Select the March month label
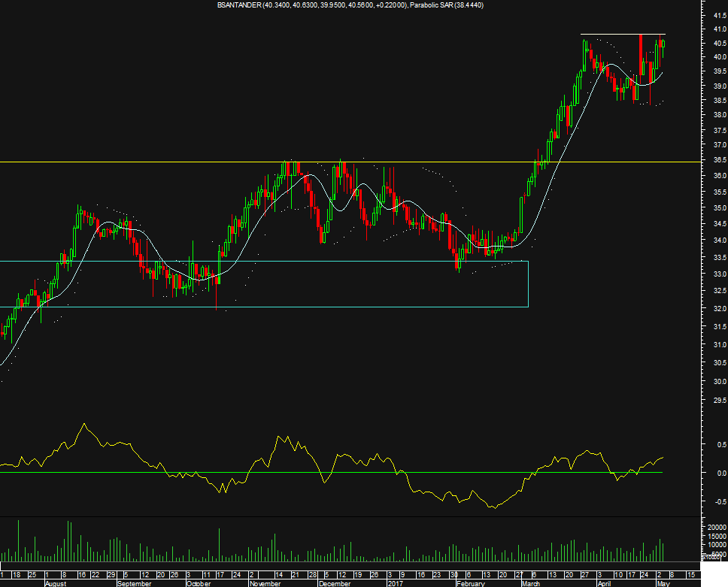 531,582
